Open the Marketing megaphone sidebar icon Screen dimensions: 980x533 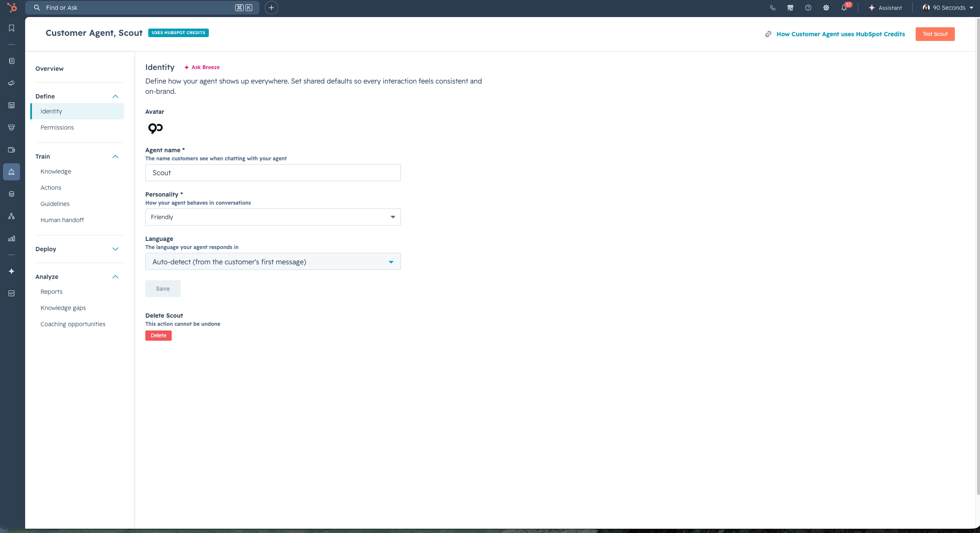pyautogui.click(x=12, y=83)
